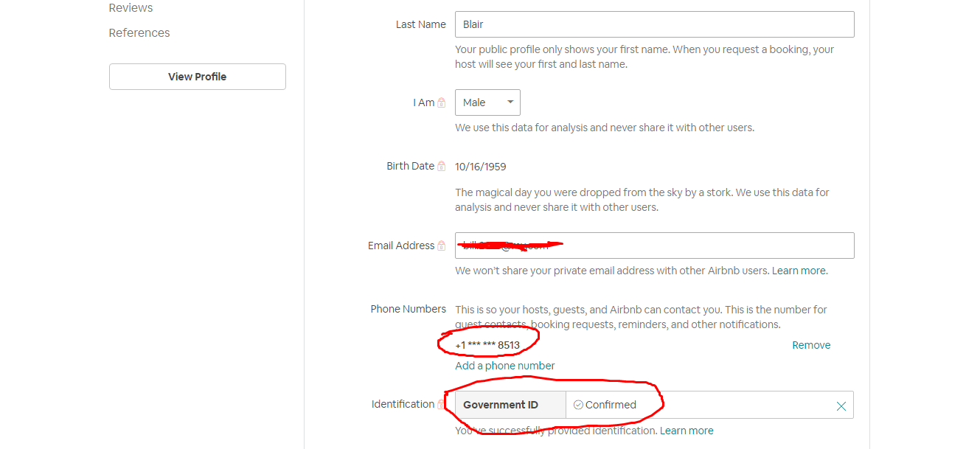Click into the Email Address field
The height and width of the screenshot is (449, 980).
[x=701, y=246]
